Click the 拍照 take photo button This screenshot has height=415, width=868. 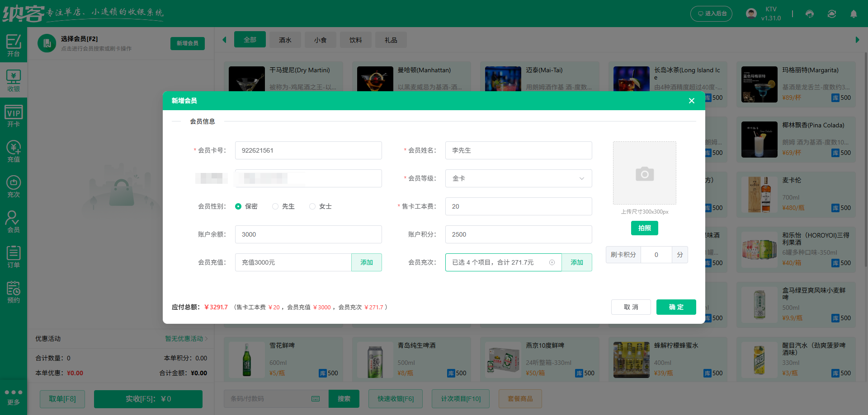coord(644,228)
